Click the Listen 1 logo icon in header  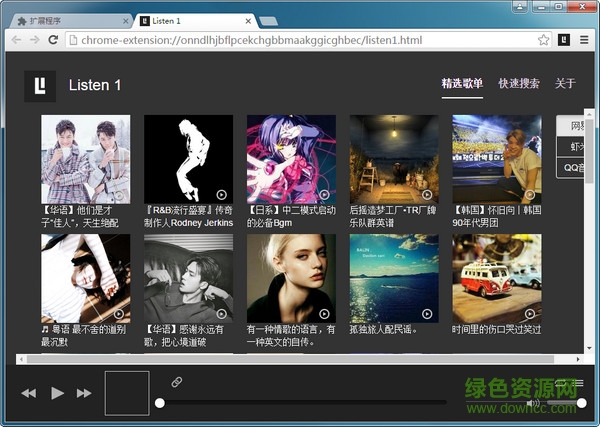(x=40, y=86)
